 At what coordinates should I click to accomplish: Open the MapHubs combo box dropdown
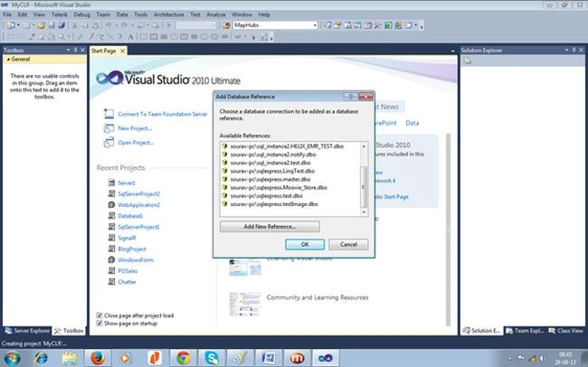click(x=315, y=25)
